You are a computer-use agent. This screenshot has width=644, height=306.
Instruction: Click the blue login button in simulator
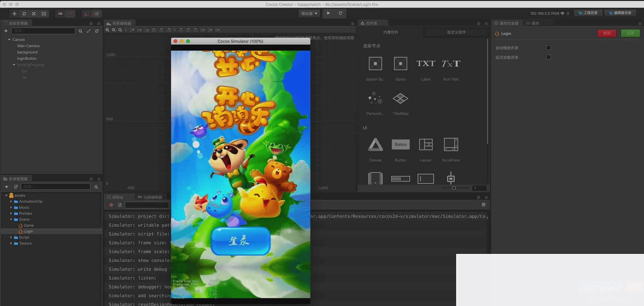click(x=240, y=241)
